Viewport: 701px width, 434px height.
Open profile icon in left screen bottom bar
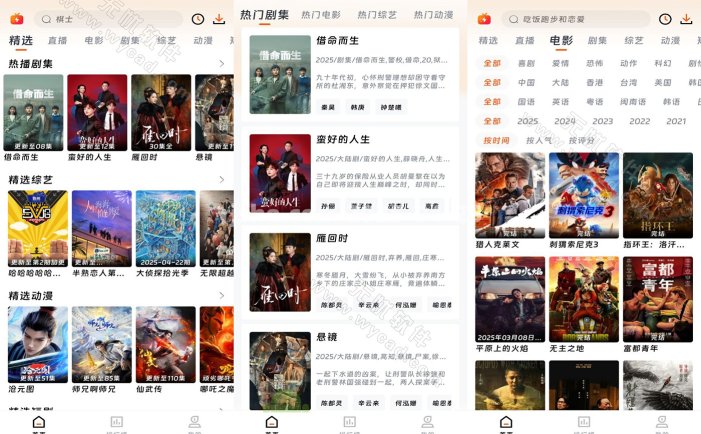194,421
